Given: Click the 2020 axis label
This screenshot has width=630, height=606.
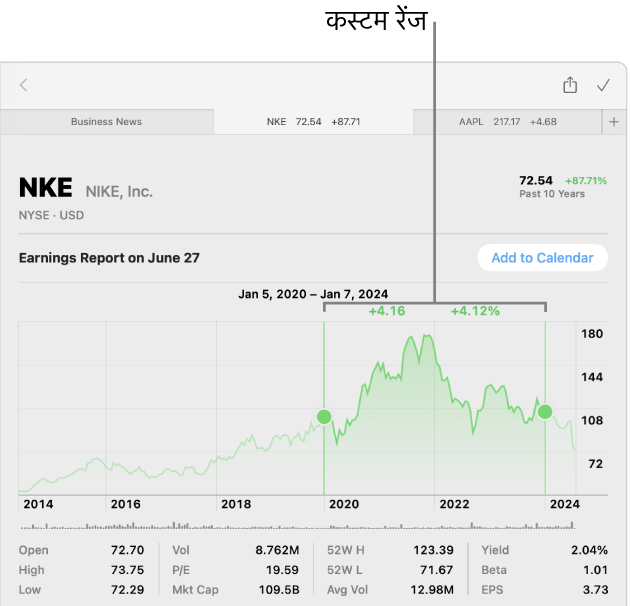Looking at the screenshot, I should tap(344, 504).
